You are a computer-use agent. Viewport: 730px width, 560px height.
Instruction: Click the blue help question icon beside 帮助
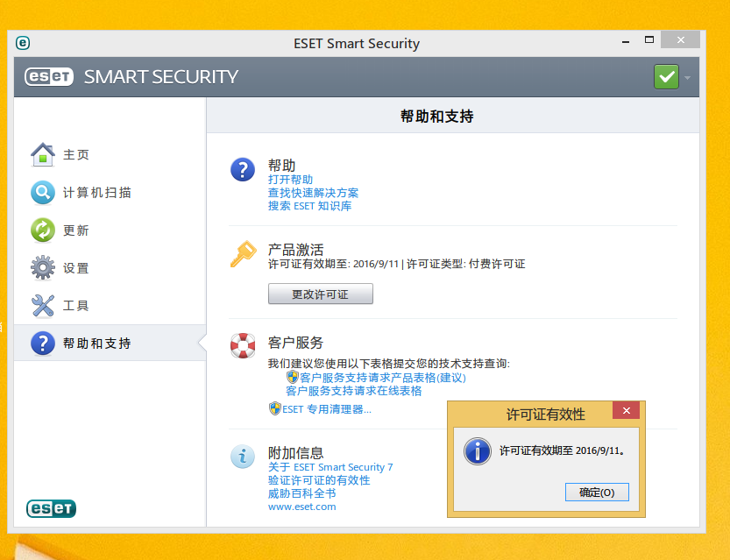243,169
